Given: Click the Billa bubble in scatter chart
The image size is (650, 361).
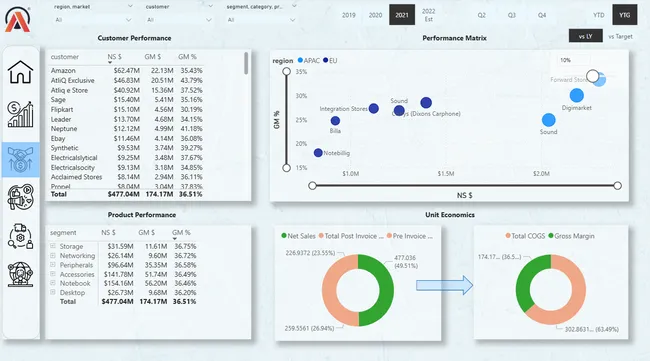Looking at the screenshot, I should (335, 121).
